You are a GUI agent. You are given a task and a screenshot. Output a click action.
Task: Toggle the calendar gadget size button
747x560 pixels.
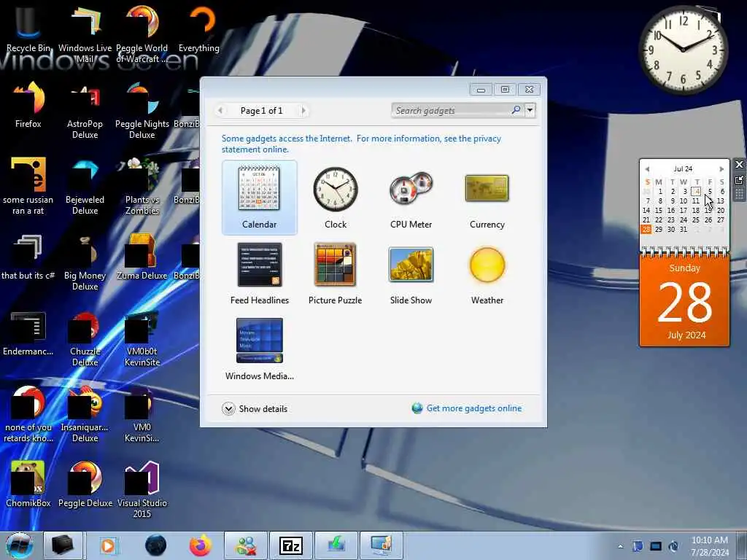pos(739,179)
